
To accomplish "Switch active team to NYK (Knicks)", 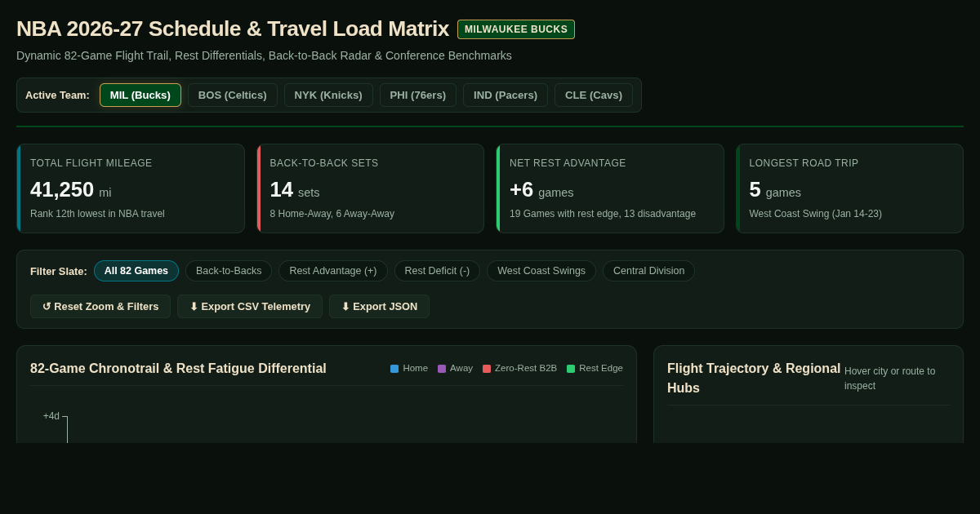I will [328, 95].
